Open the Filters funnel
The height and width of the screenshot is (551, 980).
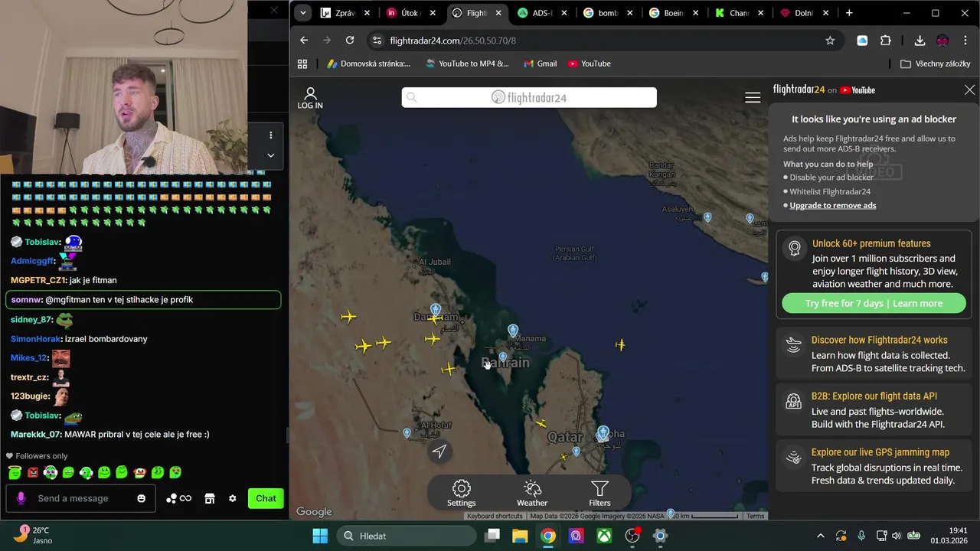click(x=599, y=493)
